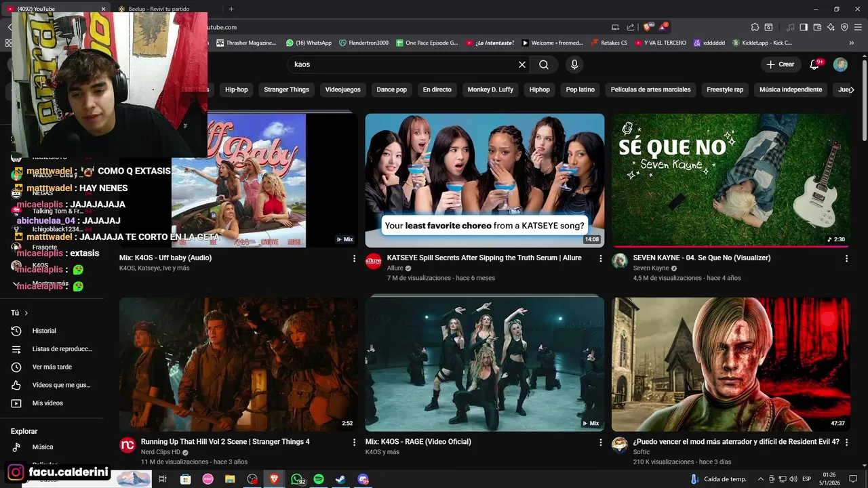This screenshot has width=868, height=488.
Task: Open more options for Se Que No video
Action: (x=846, y=258)
